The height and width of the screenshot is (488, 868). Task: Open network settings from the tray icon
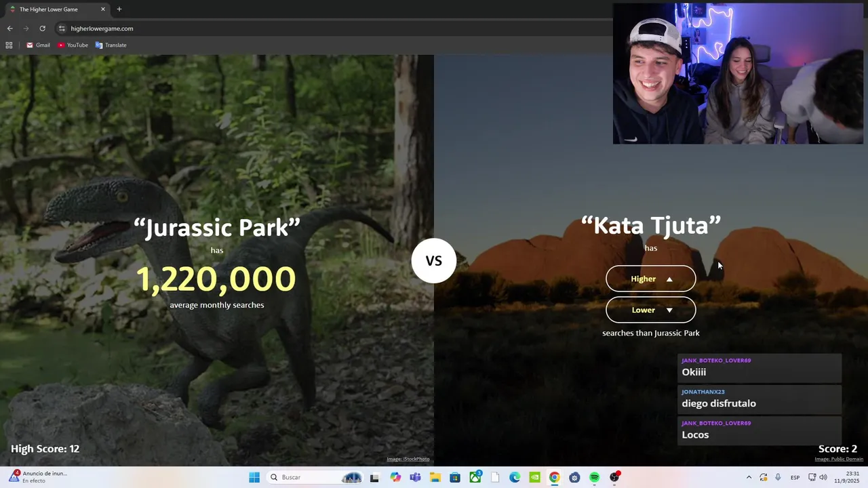click(x=812, y=477)
